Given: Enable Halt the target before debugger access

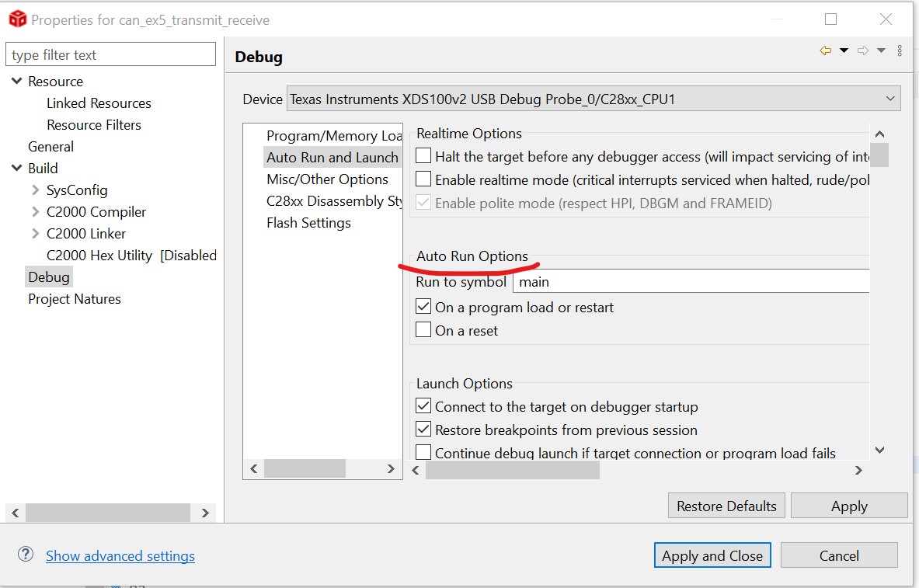Looking at the screenshot, I should point(423,156).
